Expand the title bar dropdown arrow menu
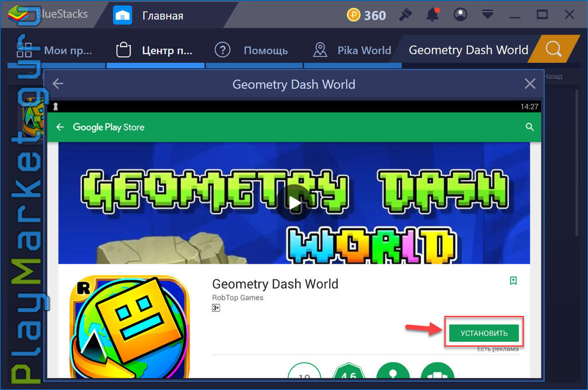This screenshot has width=588, height=390. 488,14
